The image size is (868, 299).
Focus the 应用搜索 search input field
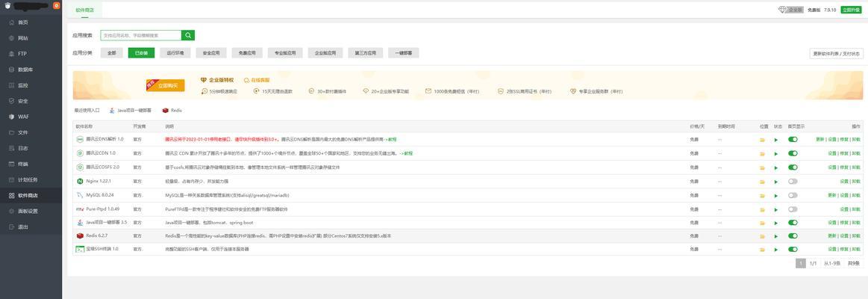(x=140, y=35)
